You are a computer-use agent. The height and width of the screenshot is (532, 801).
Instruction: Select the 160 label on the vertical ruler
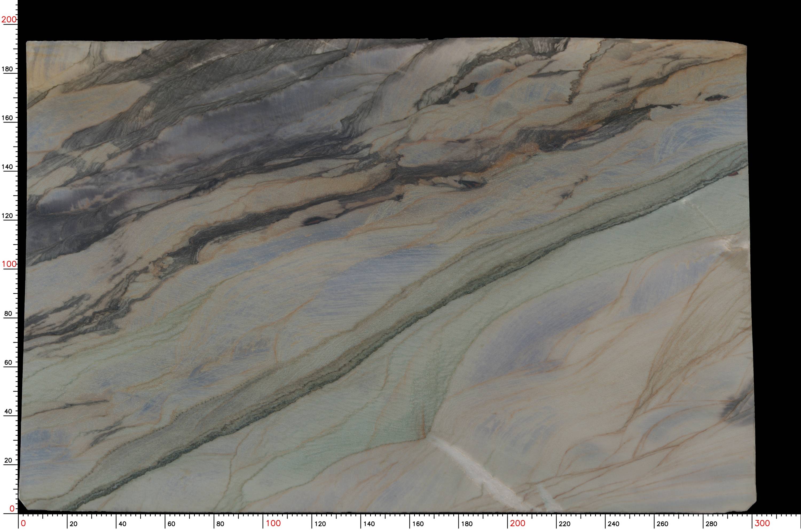tap(7, 118)
